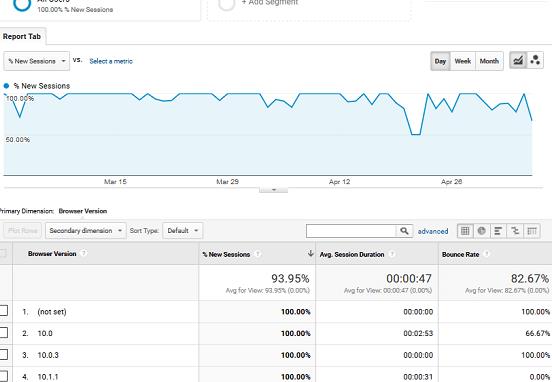Switch chart granularity to Week
This screenshot has height=382, width=552.
coord(463,61)
